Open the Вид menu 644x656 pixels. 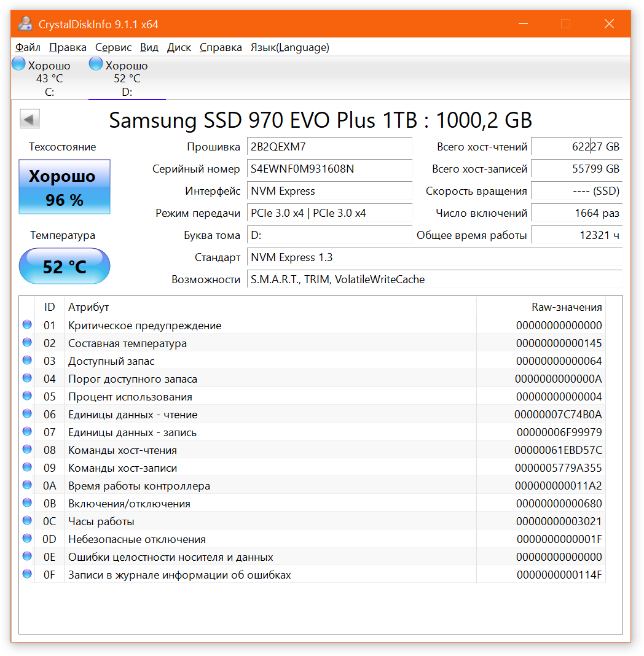point(149,47)
